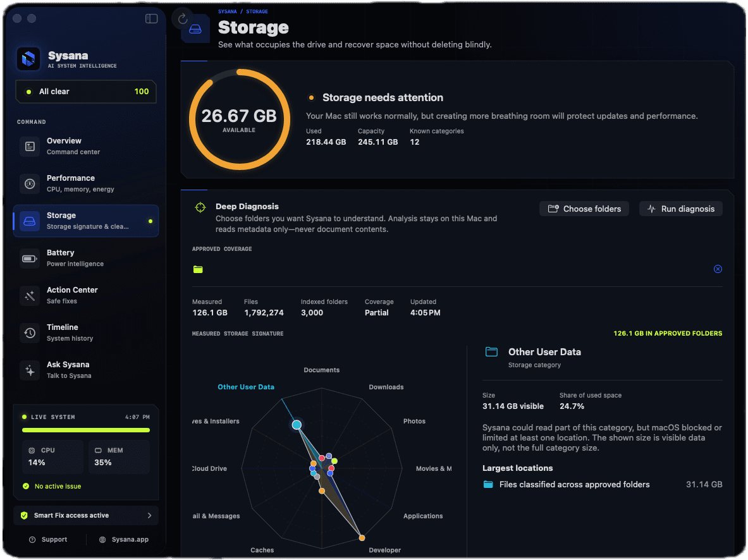
Task: Click the 26.67 GB available ring gauge
Action: (239, 119)
